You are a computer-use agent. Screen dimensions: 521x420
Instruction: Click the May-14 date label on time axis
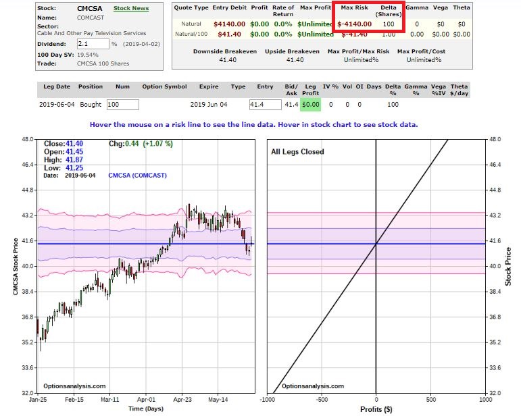coord(218,400)
